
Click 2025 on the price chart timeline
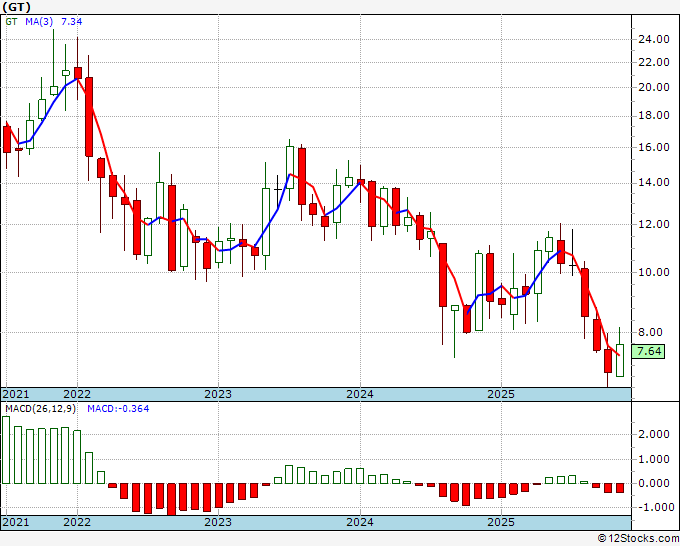501,394
